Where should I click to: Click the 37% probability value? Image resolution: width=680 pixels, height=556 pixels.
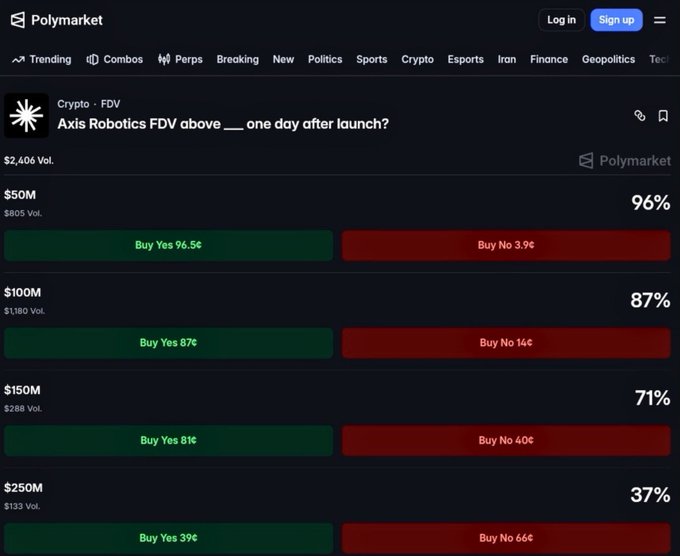[x=650, y=495]
